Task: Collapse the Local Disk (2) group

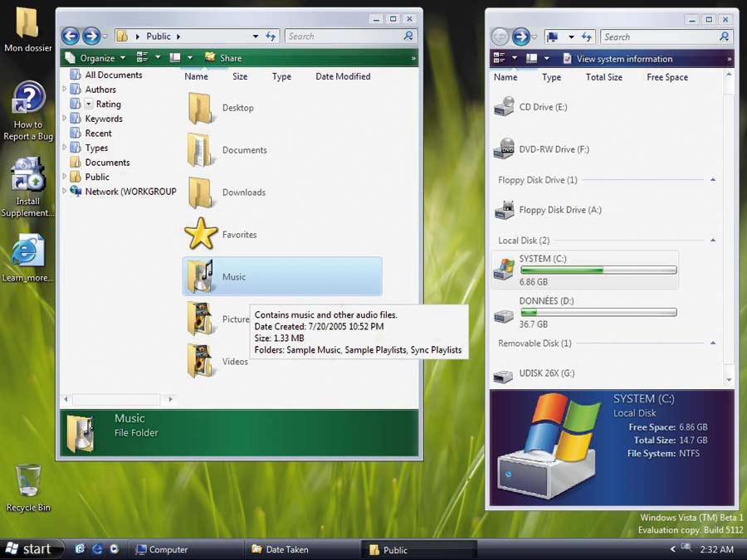Action: (713, 241)
